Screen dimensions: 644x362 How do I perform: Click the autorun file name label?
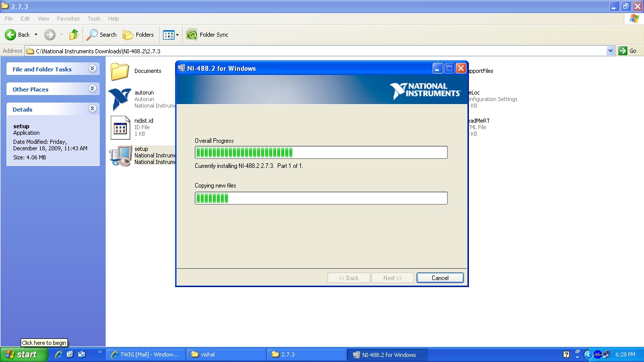144,93
